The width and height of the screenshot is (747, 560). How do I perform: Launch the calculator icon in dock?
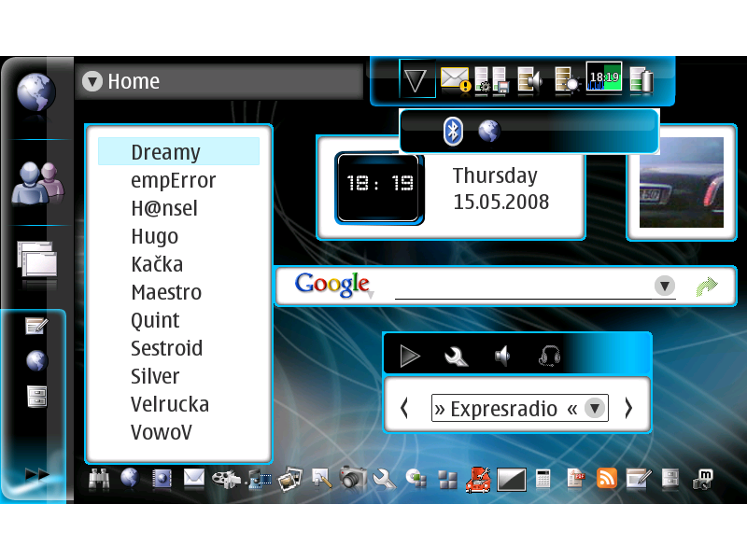pyautogui.click(x=543, y=479)
